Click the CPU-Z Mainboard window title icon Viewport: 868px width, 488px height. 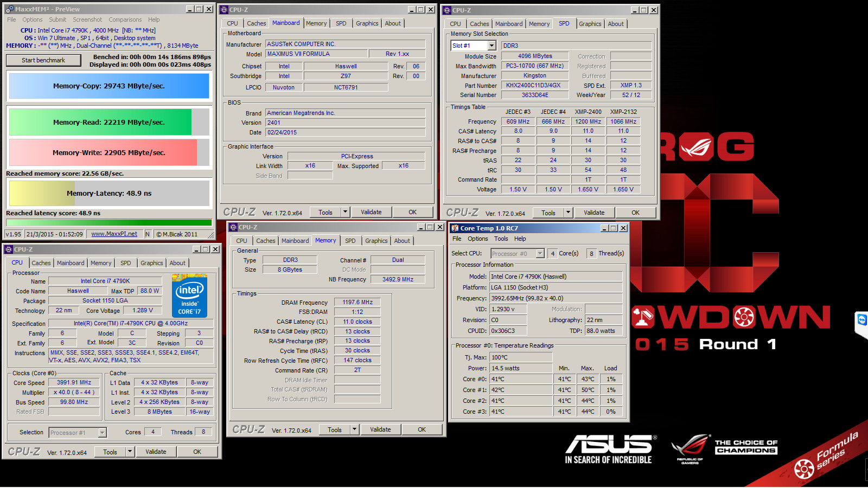tap(224, 10)
